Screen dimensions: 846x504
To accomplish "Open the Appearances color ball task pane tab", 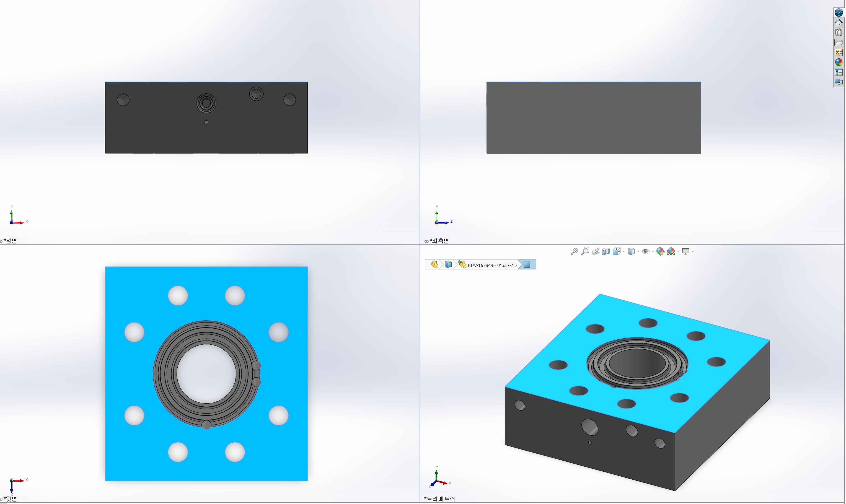I will pyautogui.click(x=839, y=62).
